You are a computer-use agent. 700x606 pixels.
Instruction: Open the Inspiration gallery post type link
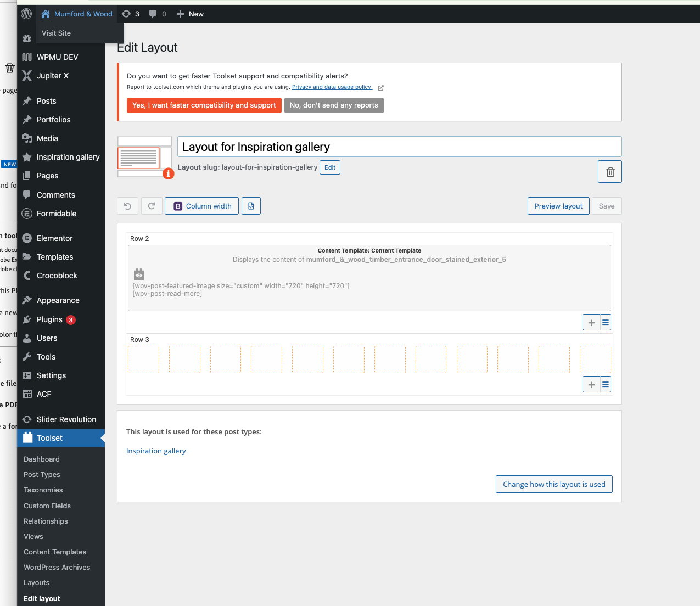pyautogui.click(x=156, y=451)
